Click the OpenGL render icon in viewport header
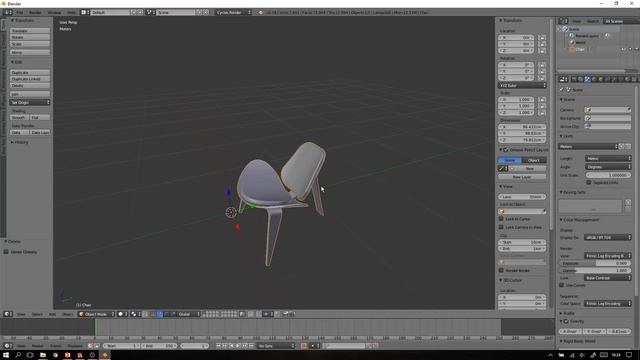The image size is (640, 360). click(286, 314)
